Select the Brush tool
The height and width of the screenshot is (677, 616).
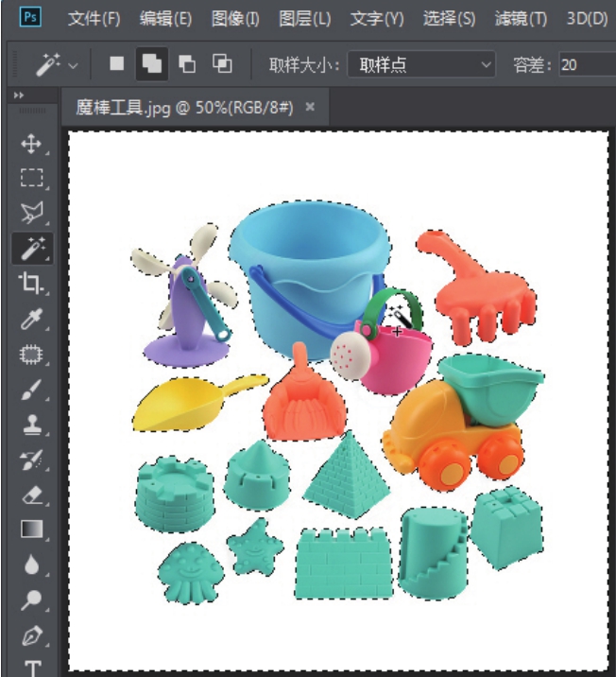31,390
